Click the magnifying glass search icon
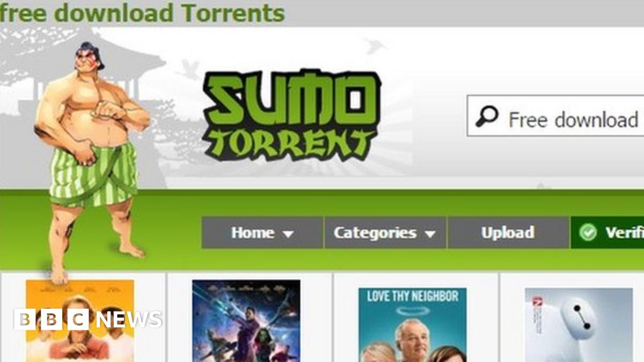The image size is (644, 362). point(487,116)
